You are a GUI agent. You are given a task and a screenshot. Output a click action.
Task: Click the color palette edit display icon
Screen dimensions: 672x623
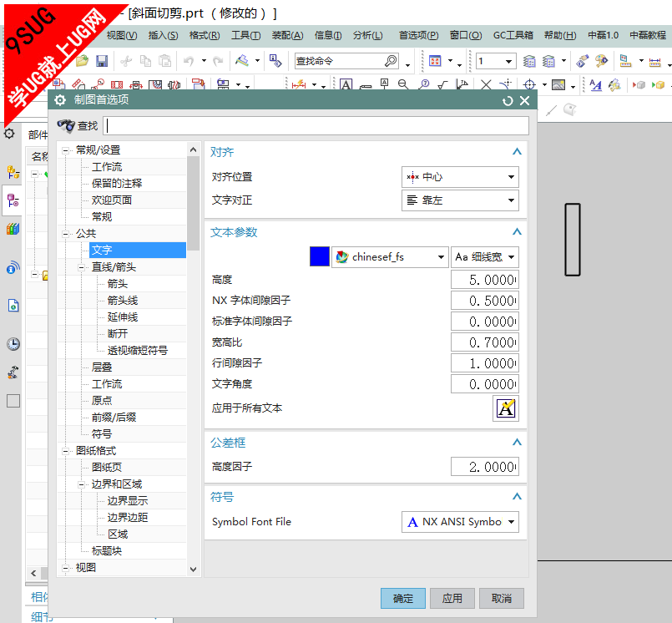pos(601,61)
